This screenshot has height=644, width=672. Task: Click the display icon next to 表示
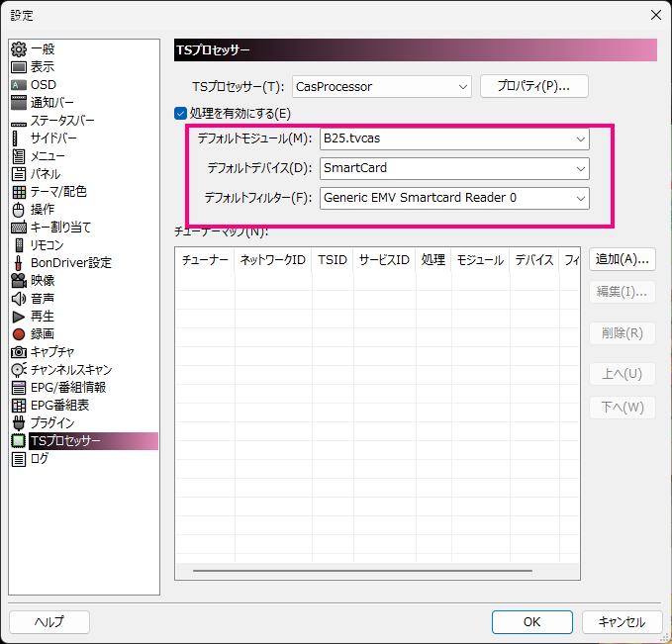19,67
